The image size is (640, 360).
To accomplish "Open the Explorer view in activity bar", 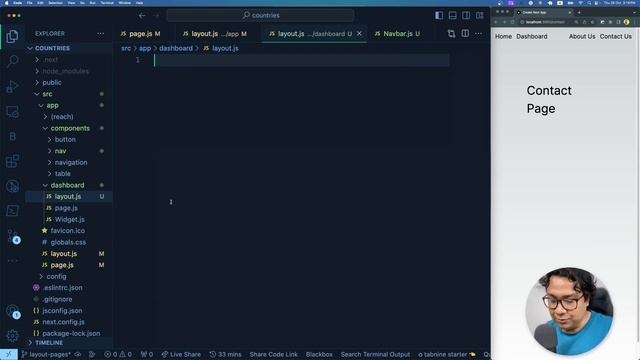I will [x=12, y=36].
